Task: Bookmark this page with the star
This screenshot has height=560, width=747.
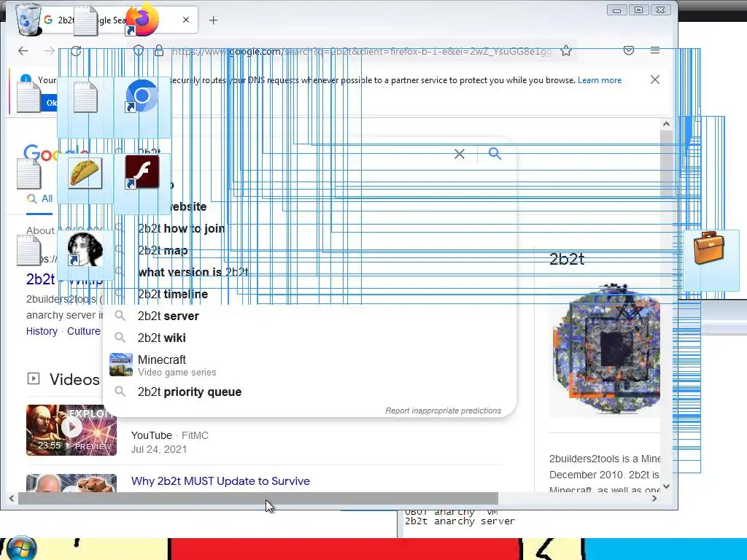Action: [566, 50]
